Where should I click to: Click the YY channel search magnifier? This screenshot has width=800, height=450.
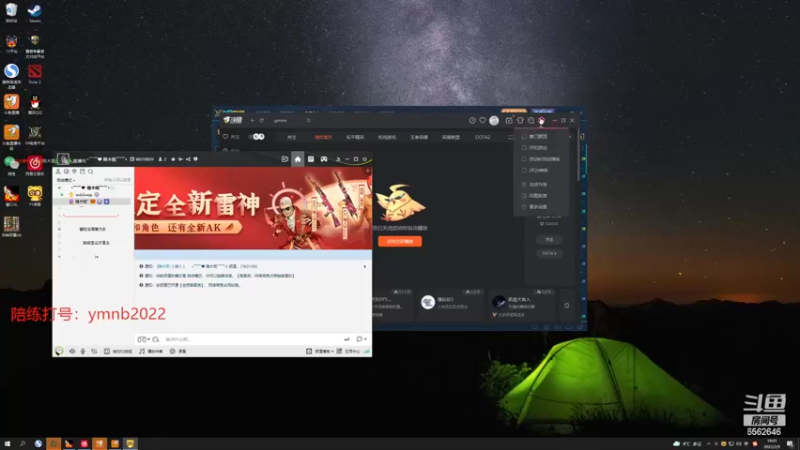tap(91, 172)
